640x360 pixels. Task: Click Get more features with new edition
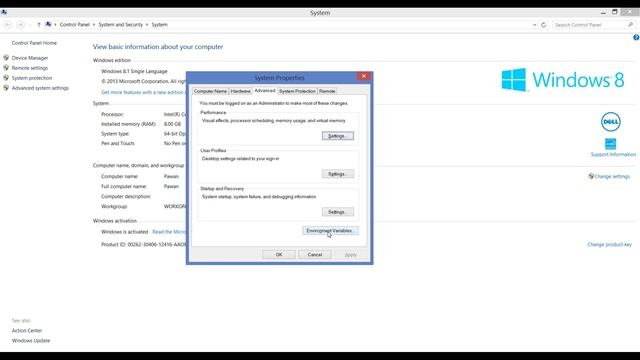[x=143, y=92]
